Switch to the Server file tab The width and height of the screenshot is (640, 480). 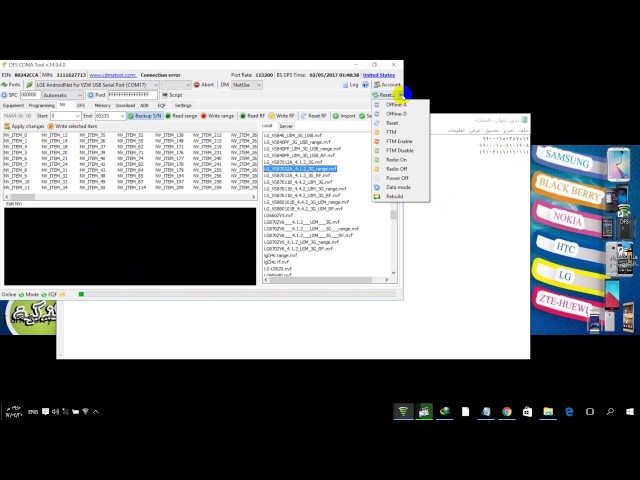click(x=286, y=126)
